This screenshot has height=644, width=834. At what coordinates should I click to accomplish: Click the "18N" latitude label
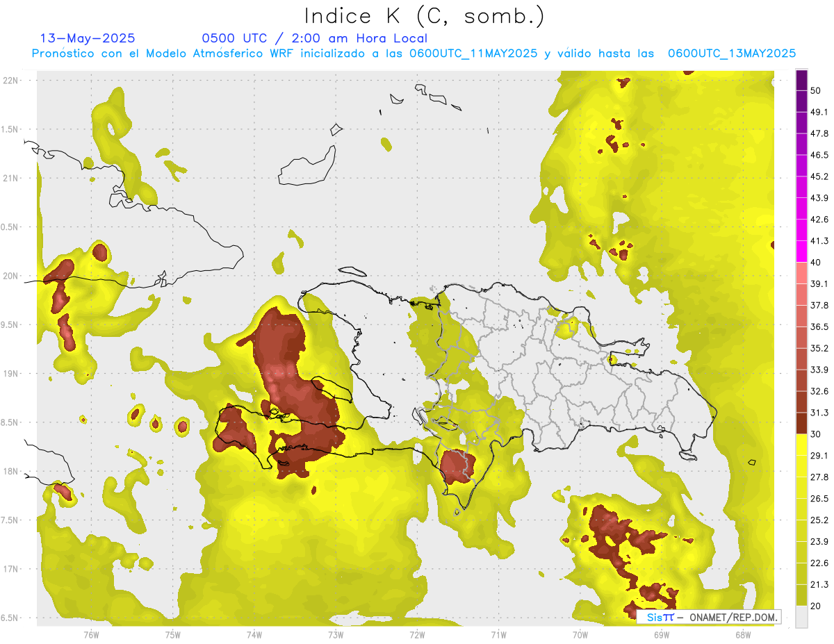click(x=10, y=471)
